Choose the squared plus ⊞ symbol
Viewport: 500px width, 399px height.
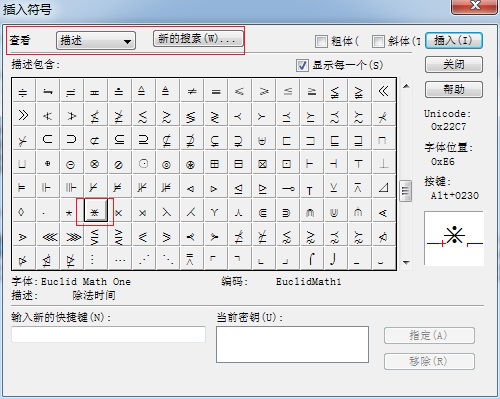pos(215,163)
